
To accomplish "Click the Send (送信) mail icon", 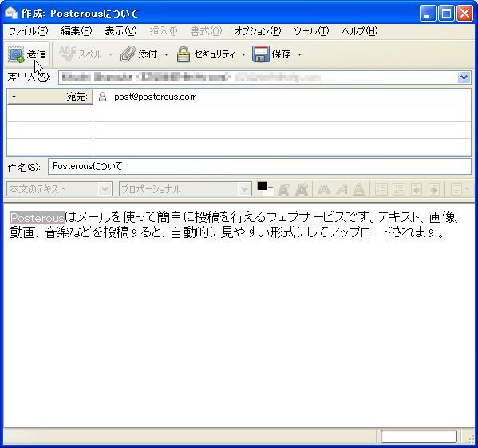I will [16, 54].
